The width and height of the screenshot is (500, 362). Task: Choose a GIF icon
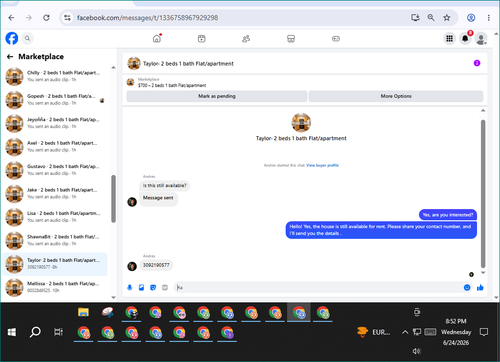(165, 287)
